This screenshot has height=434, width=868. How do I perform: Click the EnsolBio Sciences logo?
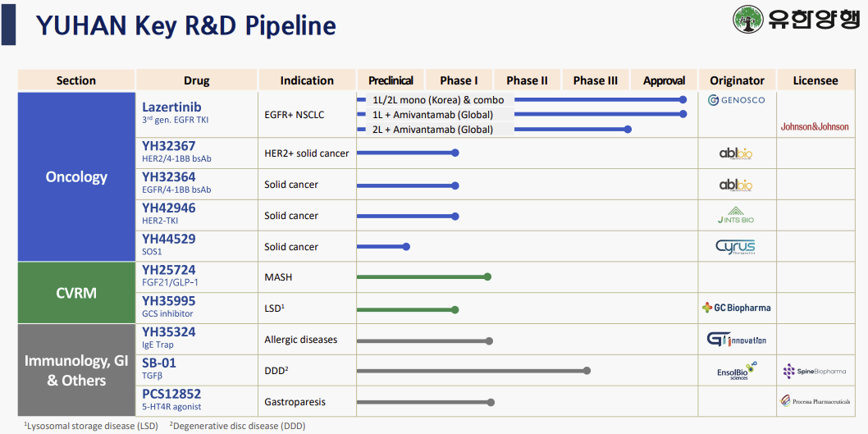click(736, 372)
